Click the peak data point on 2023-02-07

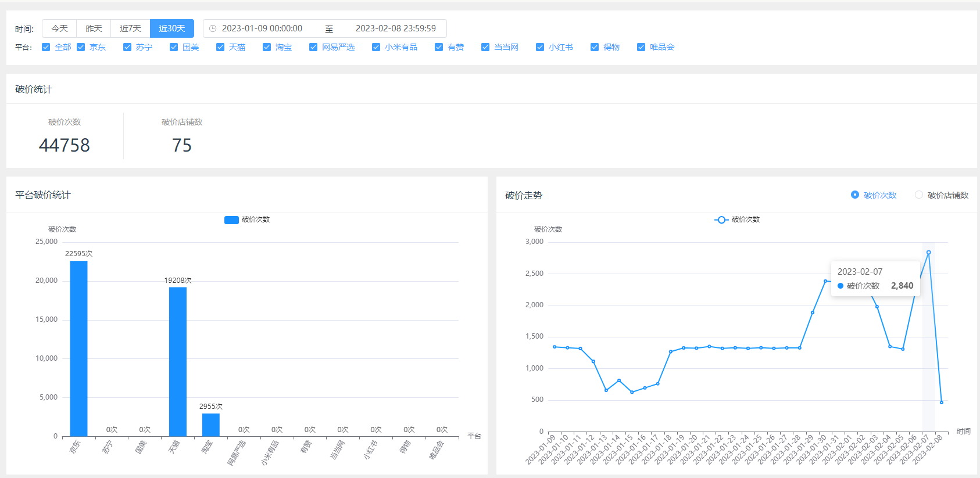coord(928,253)
